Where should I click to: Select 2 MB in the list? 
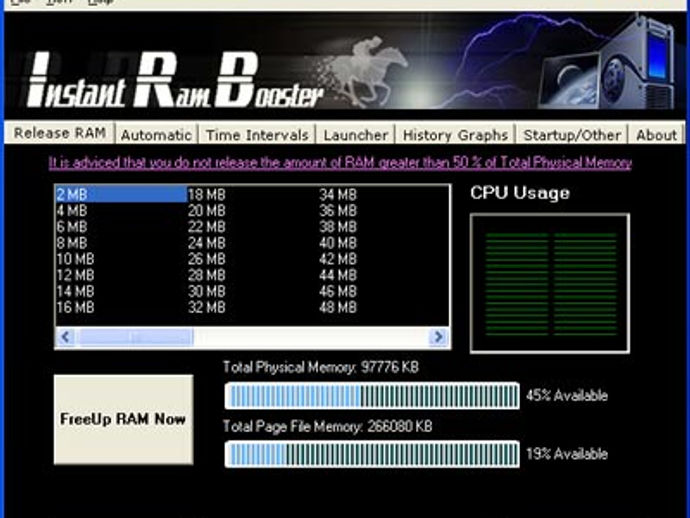click(121, 195)
